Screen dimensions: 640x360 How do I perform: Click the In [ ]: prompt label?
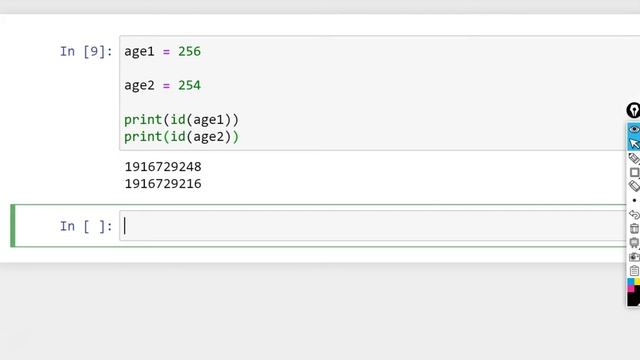[86, 226]
